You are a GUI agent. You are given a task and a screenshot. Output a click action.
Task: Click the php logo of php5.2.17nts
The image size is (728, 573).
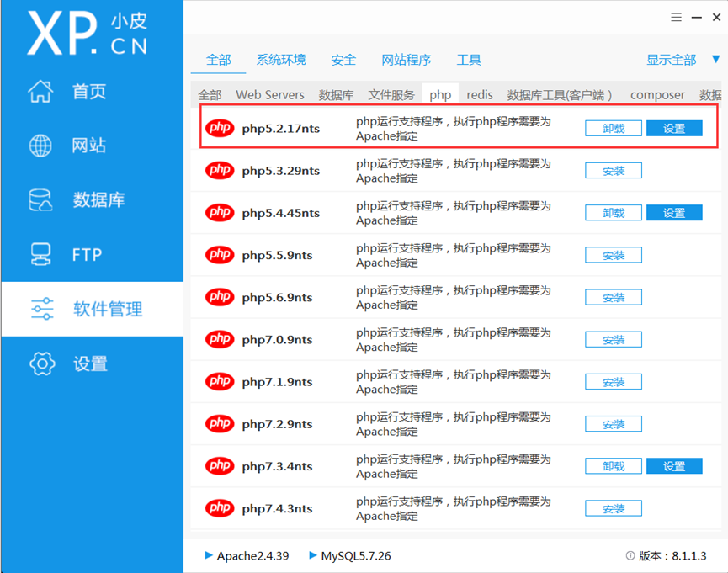coord(220,128)
